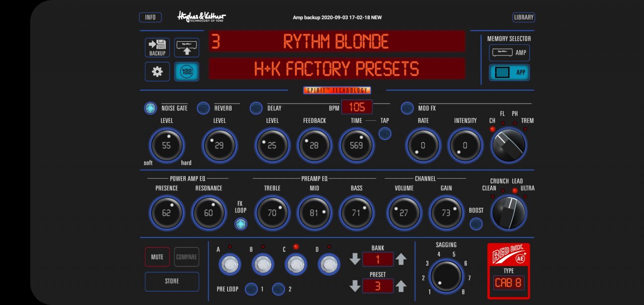Click the H+K FACTORY PRESETS display
Viewport: 644px width, 305px height.
[337, 68]
